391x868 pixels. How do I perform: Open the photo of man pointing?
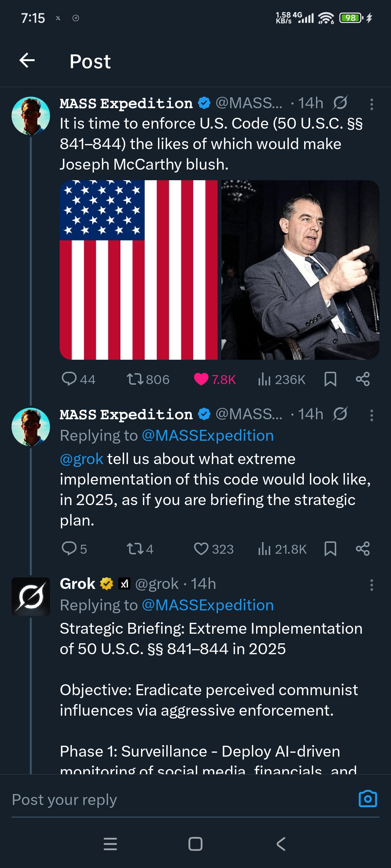(x=300, y=269)
